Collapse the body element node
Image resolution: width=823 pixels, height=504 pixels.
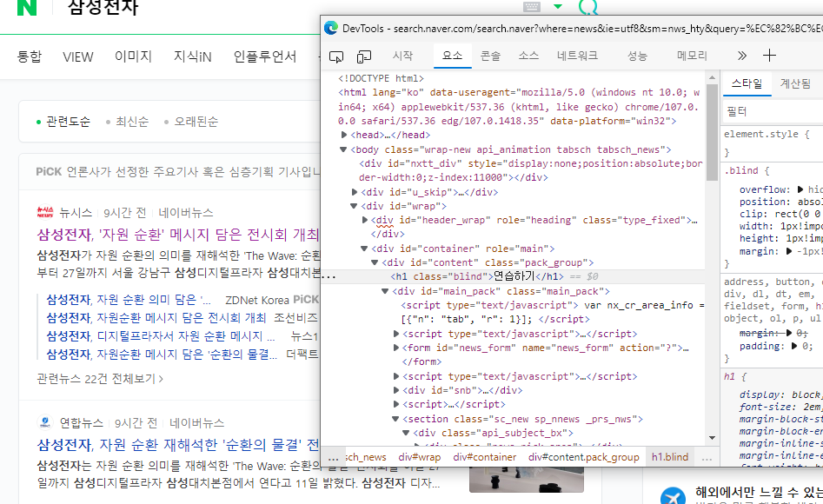coord(343,149)
